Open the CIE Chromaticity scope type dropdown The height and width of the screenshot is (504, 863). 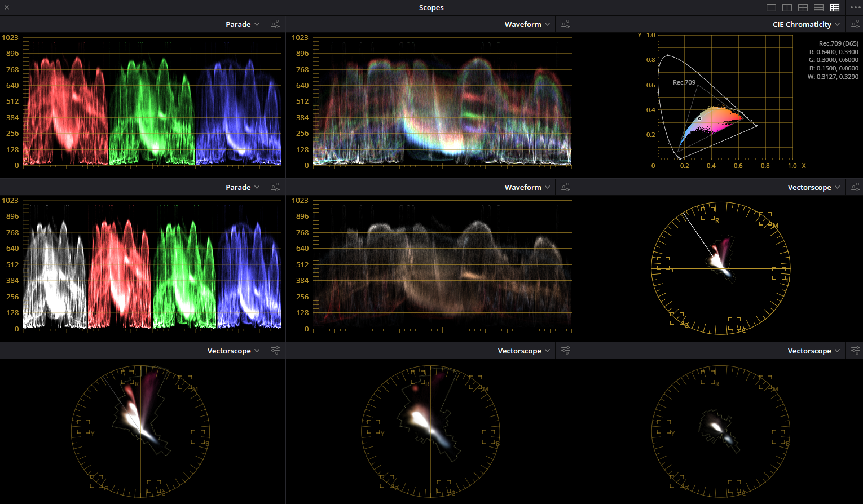tap(805, 24)
